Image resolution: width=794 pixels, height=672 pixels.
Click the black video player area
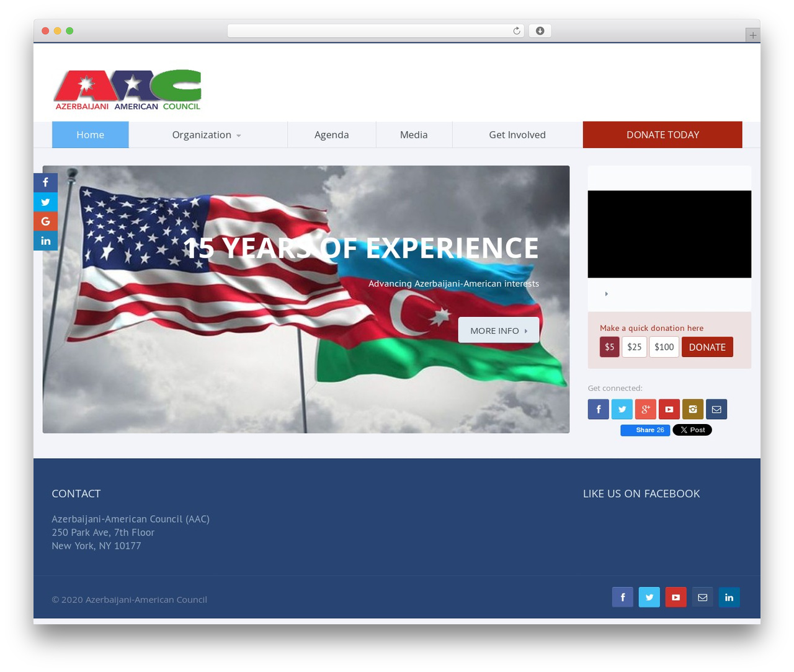(x=669, y=234)
